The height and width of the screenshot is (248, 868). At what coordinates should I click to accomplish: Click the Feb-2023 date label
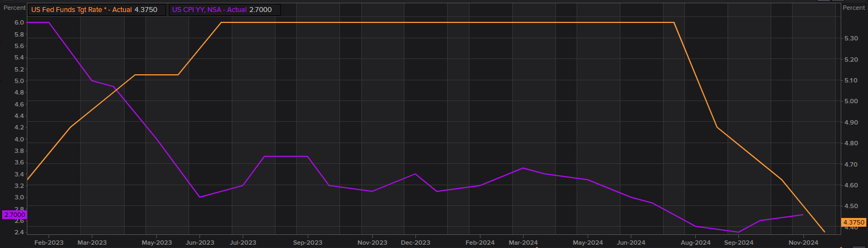click(49, 243)
